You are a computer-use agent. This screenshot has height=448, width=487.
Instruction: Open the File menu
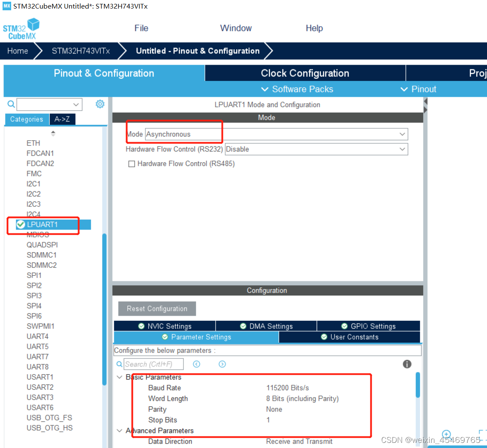[x=141, y=28]
